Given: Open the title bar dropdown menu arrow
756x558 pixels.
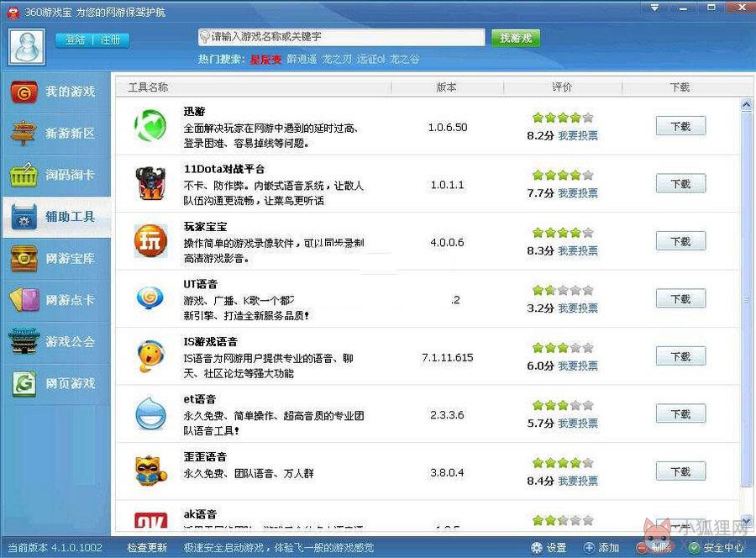Looking at the screenshot, I should pos(654,8).
